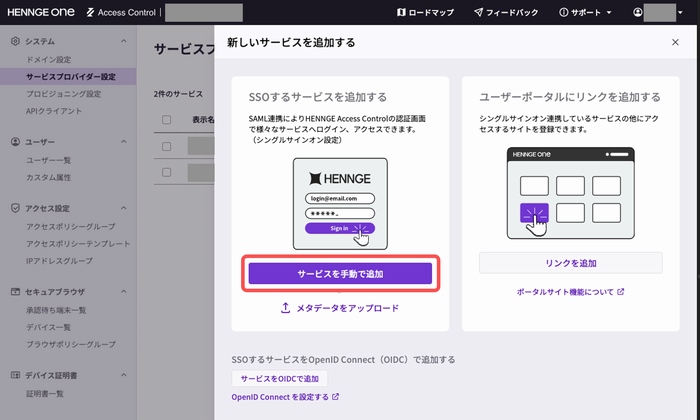Open the user account dropdown arrow
The height and width of the screenshot is (420, 700).
pos(680,12)
